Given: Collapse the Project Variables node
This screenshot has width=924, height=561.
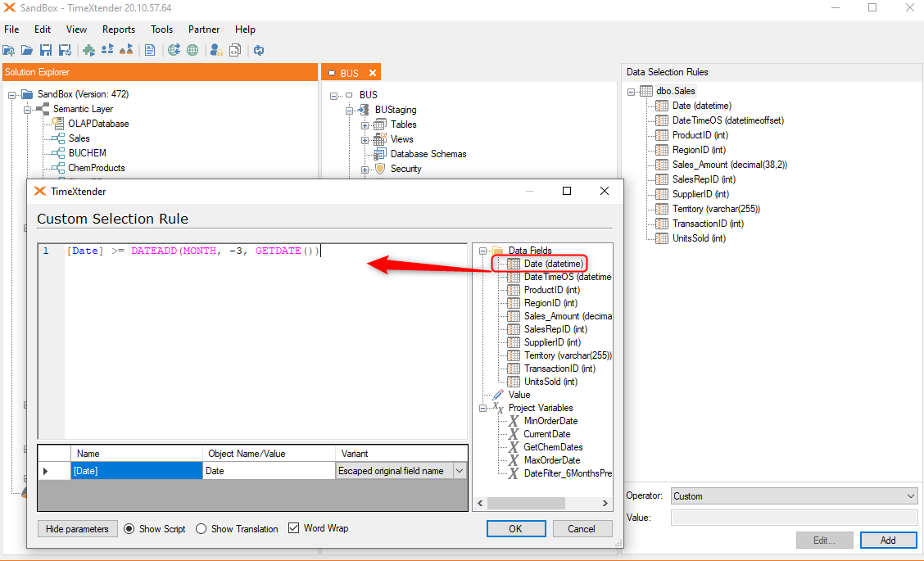Looking at the screenshot, I should [482, 408].
